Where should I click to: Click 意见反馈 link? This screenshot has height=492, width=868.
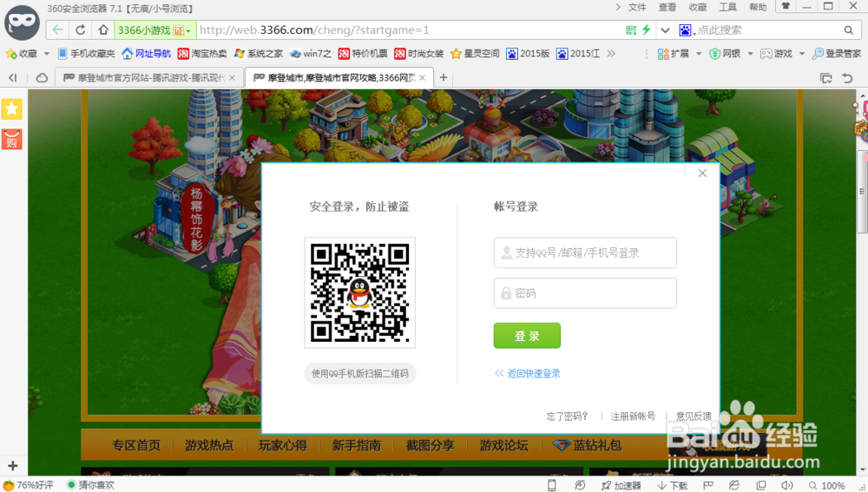pyautogui.click(x=694, y=417)
